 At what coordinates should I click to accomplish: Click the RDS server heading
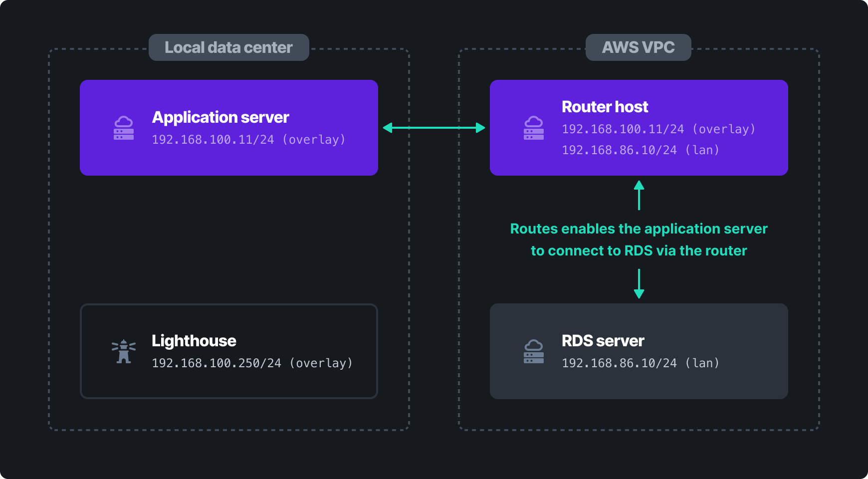tap(603, 341)
